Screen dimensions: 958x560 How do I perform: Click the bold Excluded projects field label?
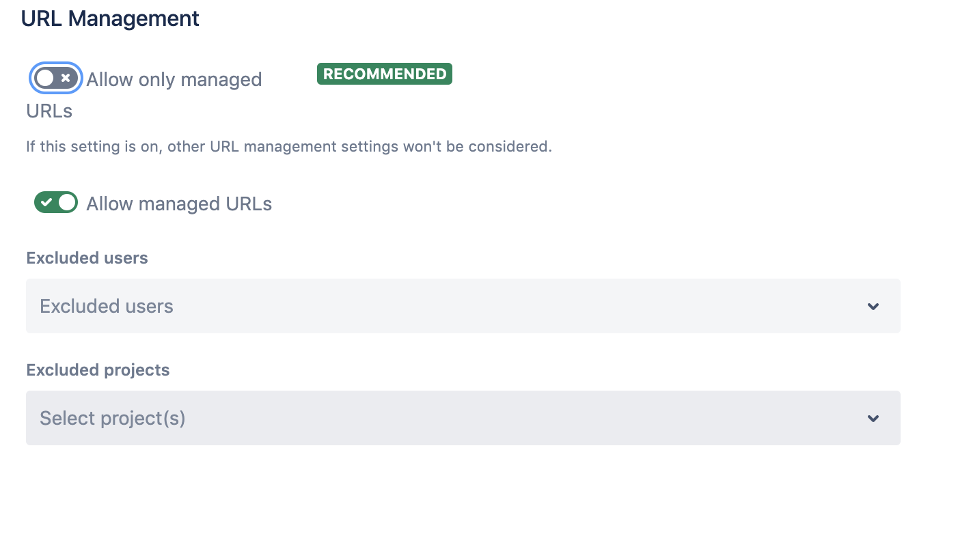tap(98, 370)
